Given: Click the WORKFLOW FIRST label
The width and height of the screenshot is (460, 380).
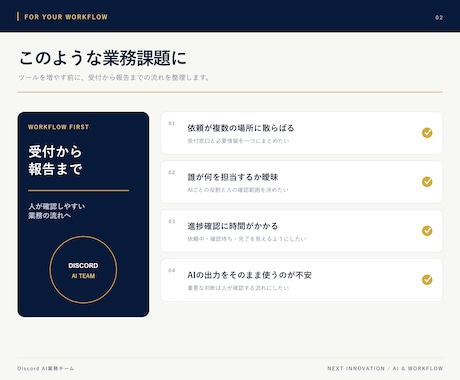Looking at the screenshot, I should pos(58,127).
